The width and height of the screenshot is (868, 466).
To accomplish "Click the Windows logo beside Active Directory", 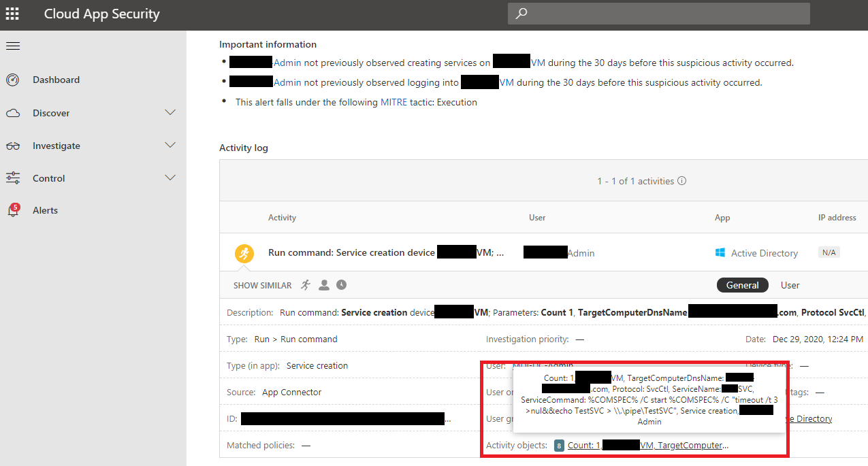I will click(x=720, y=253).
